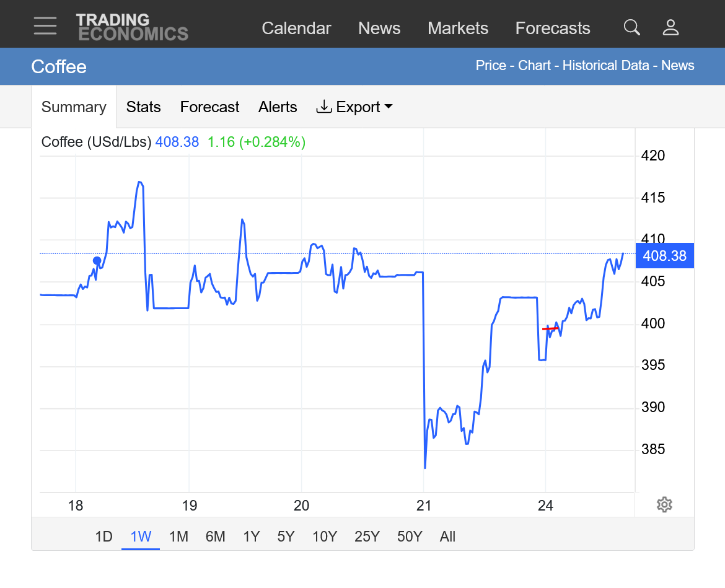Follow the News link in Coffee header

677,66
